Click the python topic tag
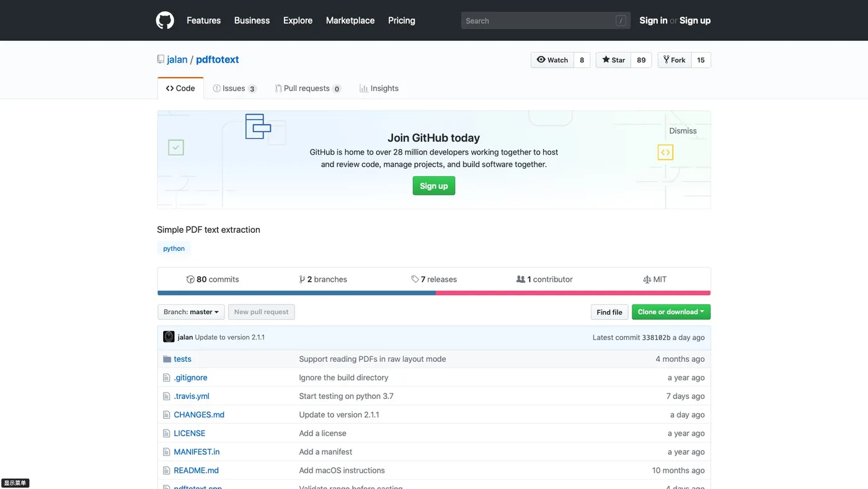868x489 pixels. coord(174,248)
